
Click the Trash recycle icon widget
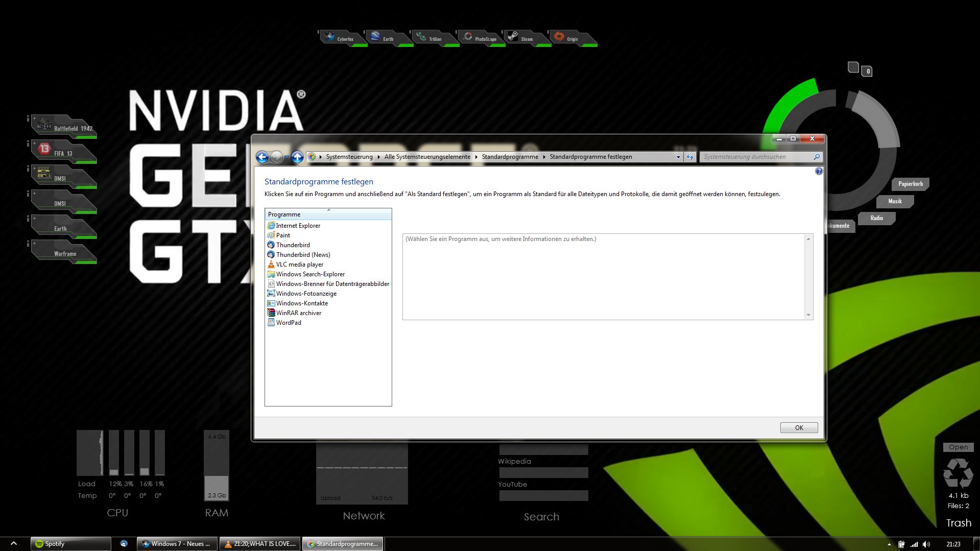coord(958,473)
